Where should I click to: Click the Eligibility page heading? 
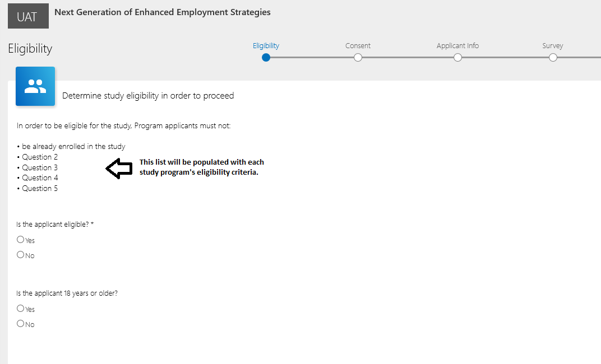click(x=30, y=49)
